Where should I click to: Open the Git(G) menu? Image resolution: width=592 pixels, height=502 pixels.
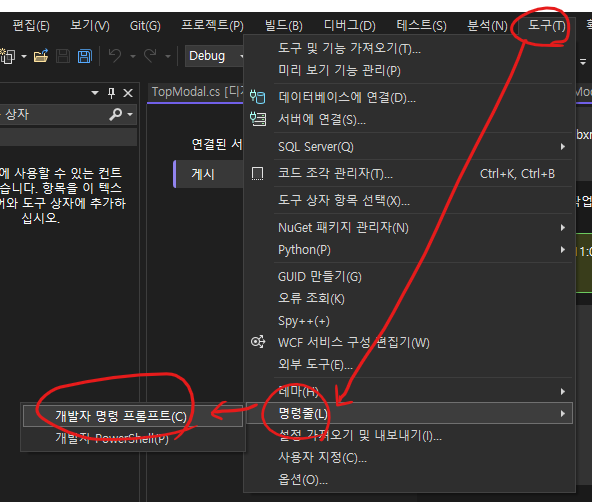(145, 26)
